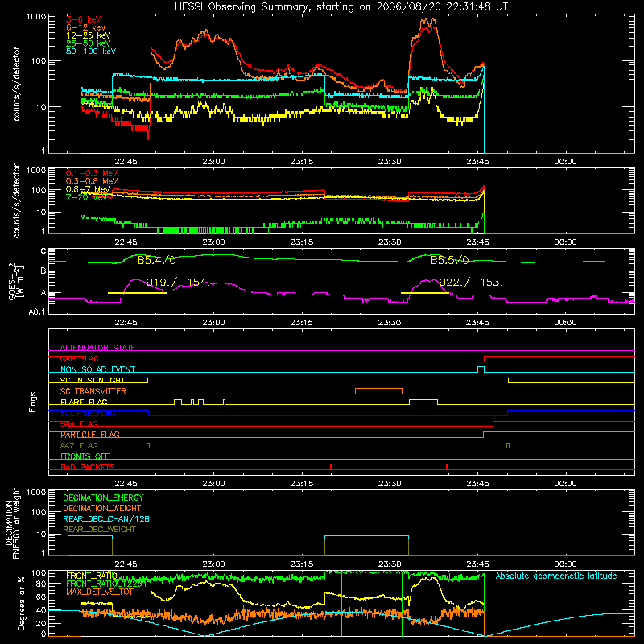Click the MAX_DET_VS_TOT legend label
The image size is (644, 644).
(x=100, y=592)
